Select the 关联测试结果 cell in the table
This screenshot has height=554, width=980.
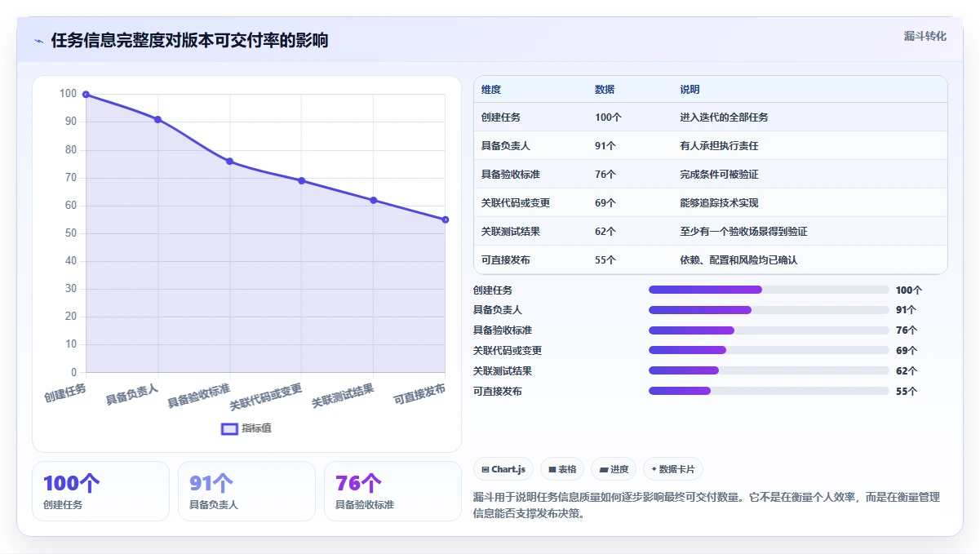[511, 232]
